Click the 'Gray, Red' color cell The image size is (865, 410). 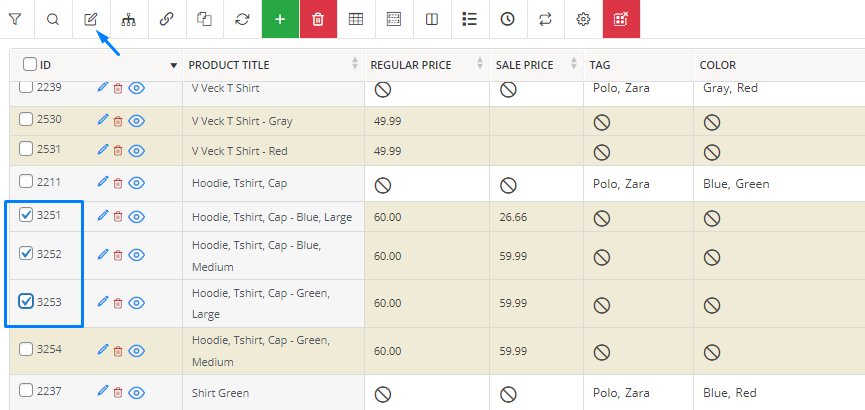click(x=730, y=88)
